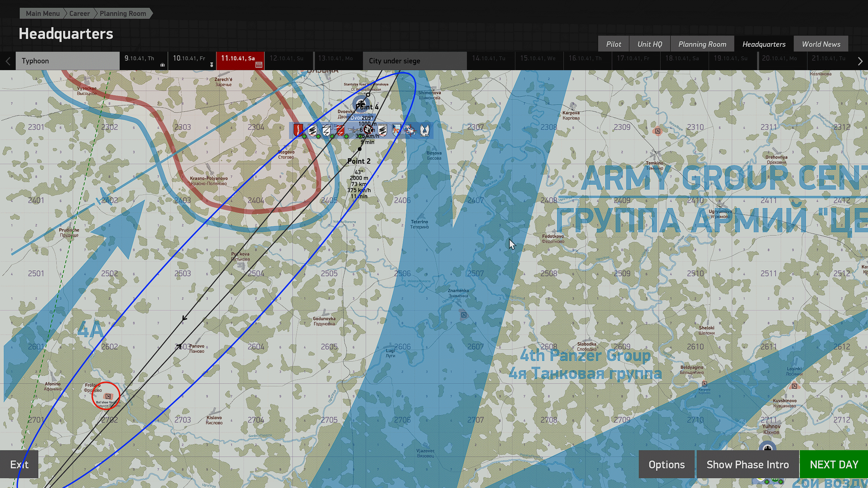Image resolution: width=868 pixels, height=488 pixels.
Task: Click the target marker south of Znamenka
Action: [x=463, y=315]
